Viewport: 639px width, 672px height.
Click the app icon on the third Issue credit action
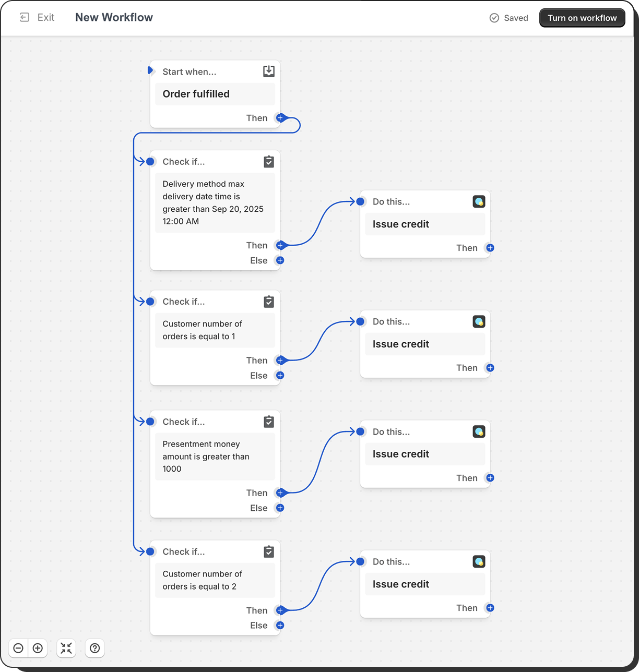[479, 431]
